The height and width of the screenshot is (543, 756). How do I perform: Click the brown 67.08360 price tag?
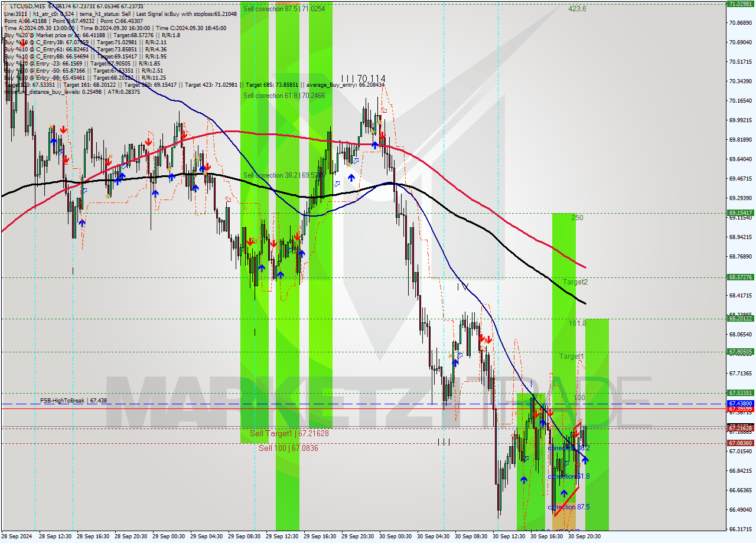click(x=740, y=443)
